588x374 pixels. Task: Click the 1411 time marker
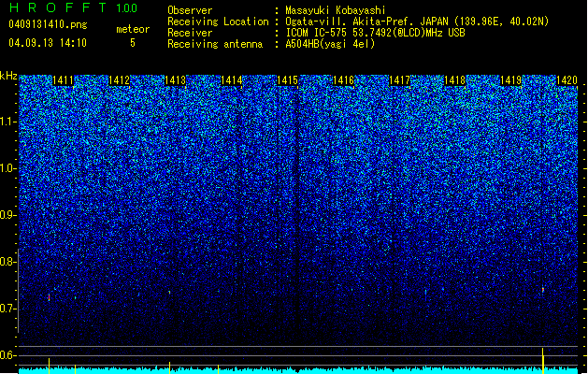coord(63,80)
